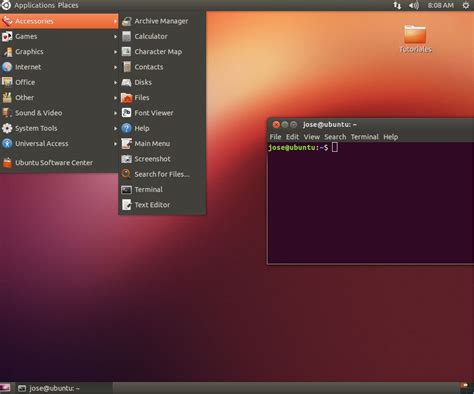Expand the System Tools submenu arrow
Image resolution: width=474 pixels, height=394 pixels.
click(115, 128)
